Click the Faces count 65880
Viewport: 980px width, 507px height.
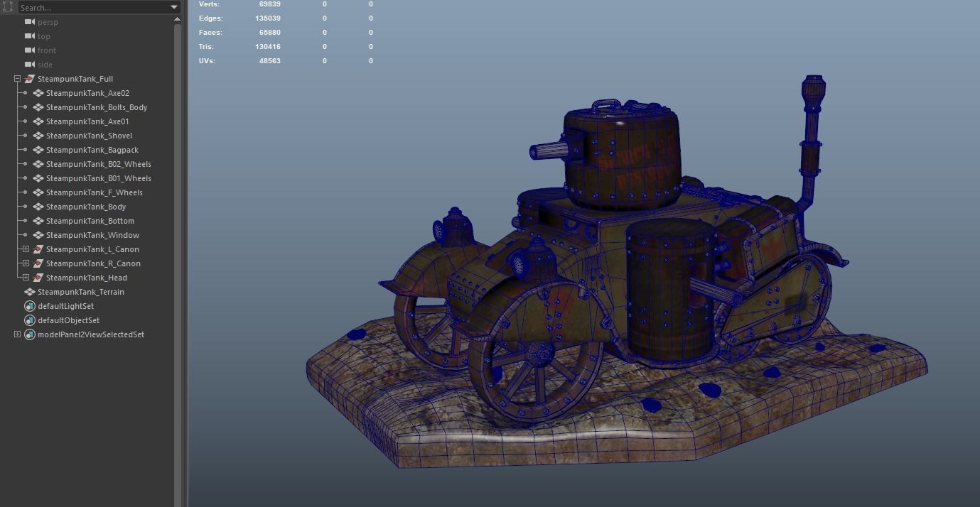pos(270,33)
